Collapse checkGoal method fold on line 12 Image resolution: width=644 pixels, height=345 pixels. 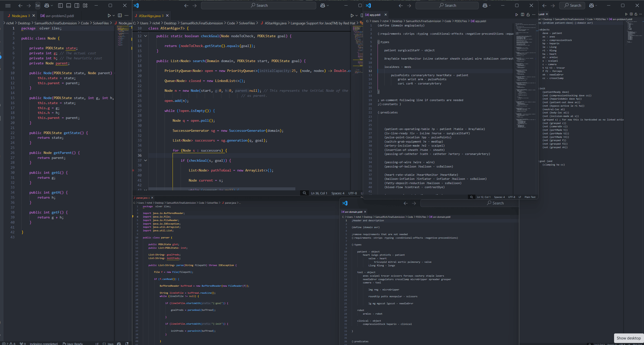[x=145, y=36]
